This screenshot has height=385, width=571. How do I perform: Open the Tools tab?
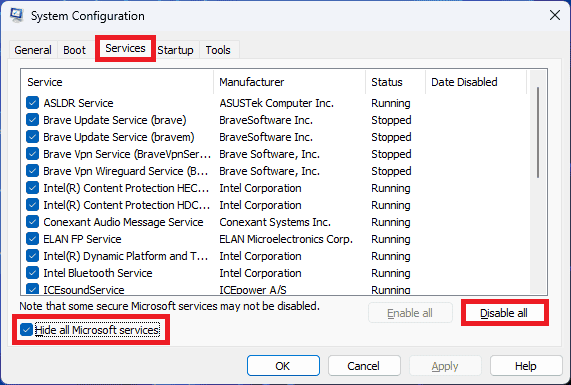coord(218,50)
